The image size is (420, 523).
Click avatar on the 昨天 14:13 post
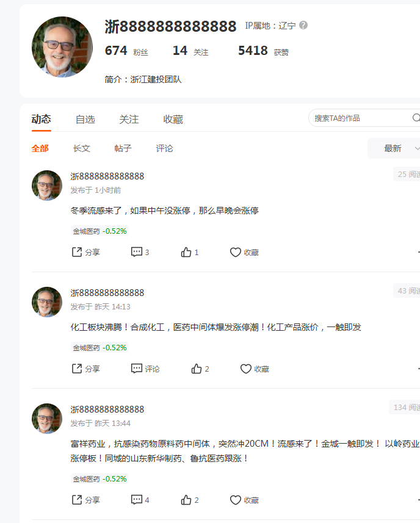tap(47, 302)
